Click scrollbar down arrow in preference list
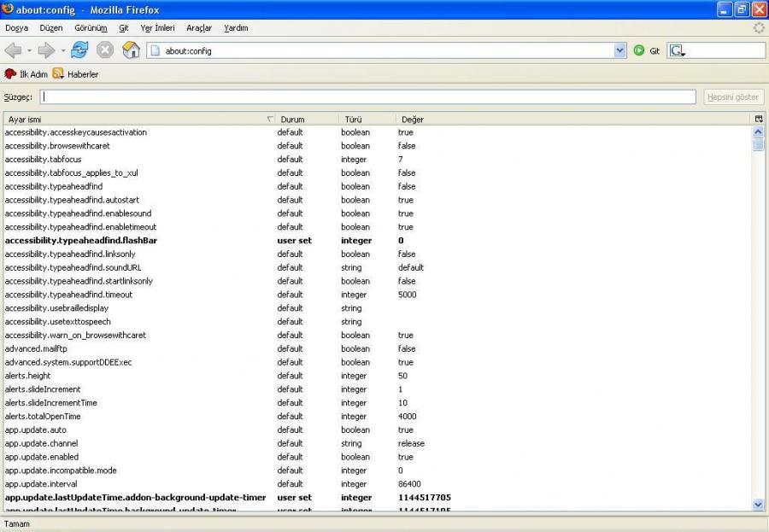This screenshot has height=532, width=769. [758, 505]
